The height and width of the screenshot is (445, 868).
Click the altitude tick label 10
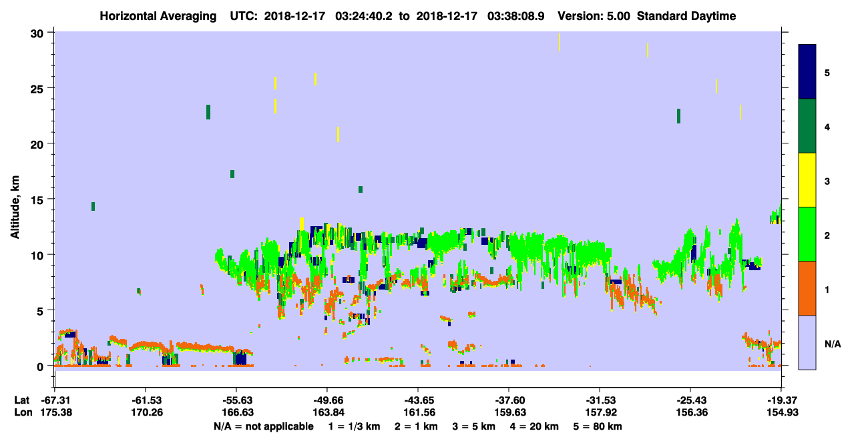[39, 255]
